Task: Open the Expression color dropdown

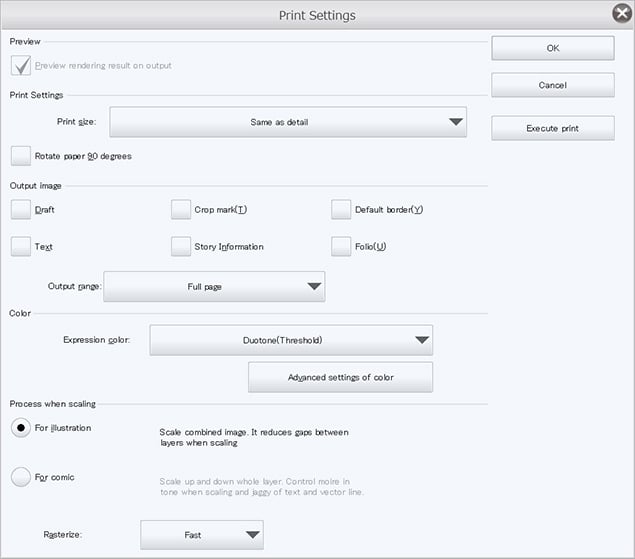Action: tap(290, 340)
